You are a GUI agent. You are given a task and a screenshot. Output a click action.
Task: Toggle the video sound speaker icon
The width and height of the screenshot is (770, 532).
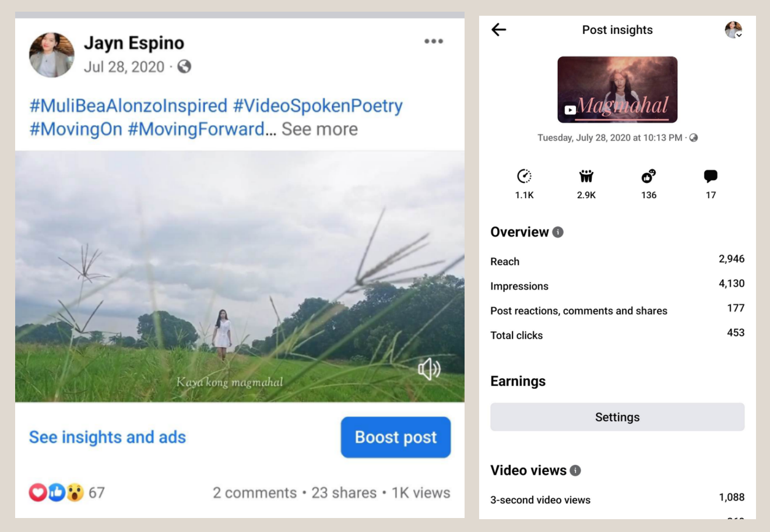click(x=429, y=369)
